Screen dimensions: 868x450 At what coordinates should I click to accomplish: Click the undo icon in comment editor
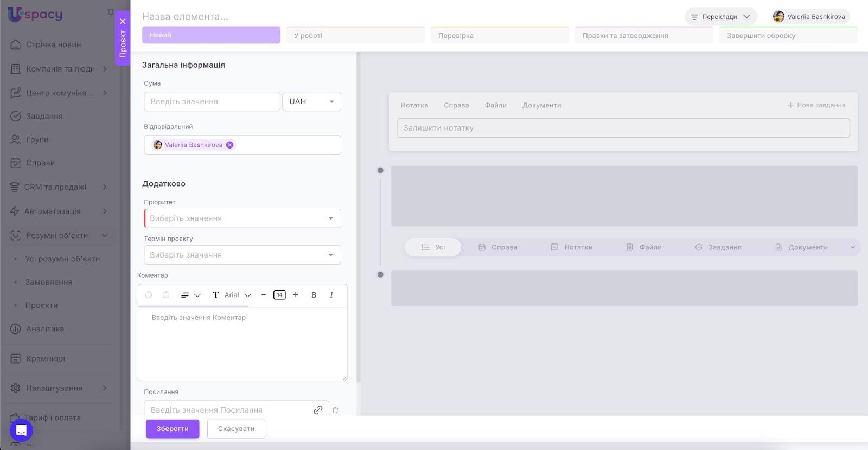(x=148, y=295)
